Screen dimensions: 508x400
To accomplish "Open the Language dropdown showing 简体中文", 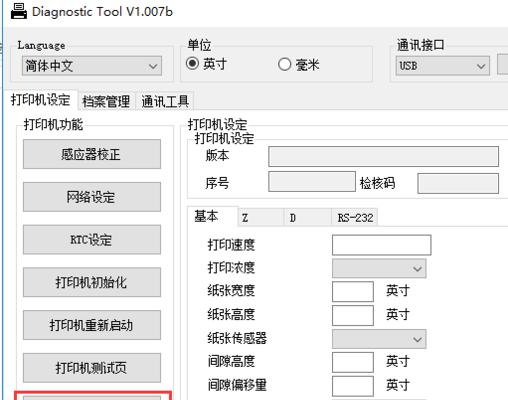I will [92, 66].
